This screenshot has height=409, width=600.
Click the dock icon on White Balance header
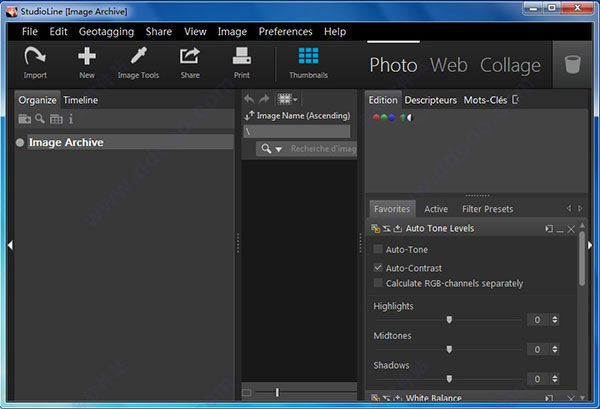click(x=549, y=398)
